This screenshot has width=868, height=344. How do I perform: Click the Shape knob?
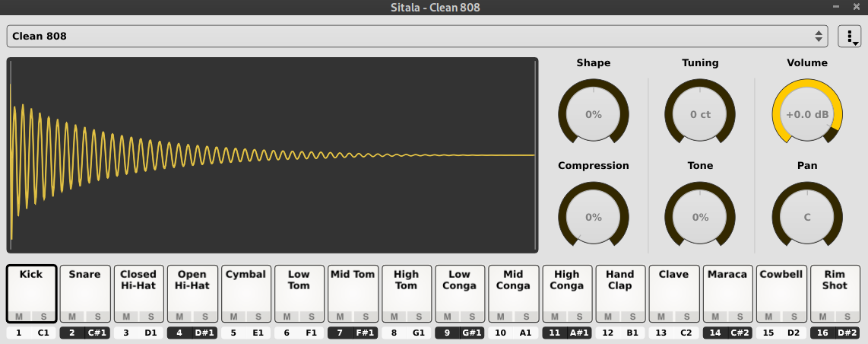coord(593,115)
